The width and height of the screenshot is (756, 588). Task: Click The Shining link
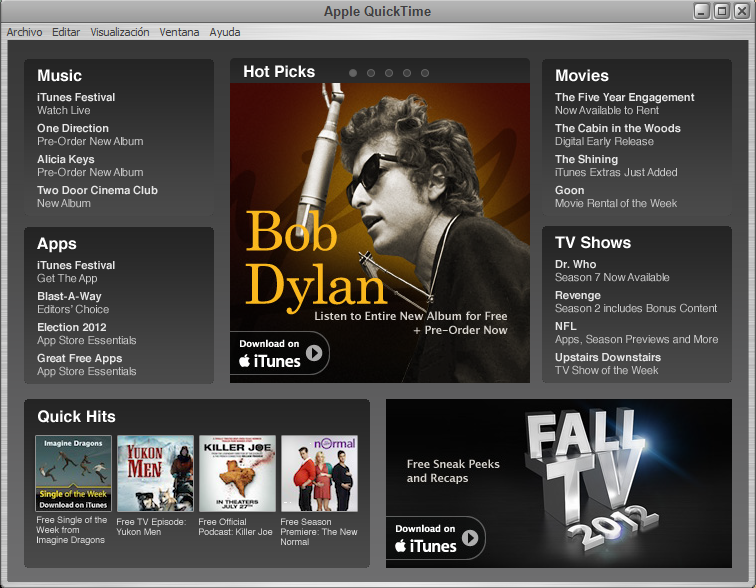[586, 159]
